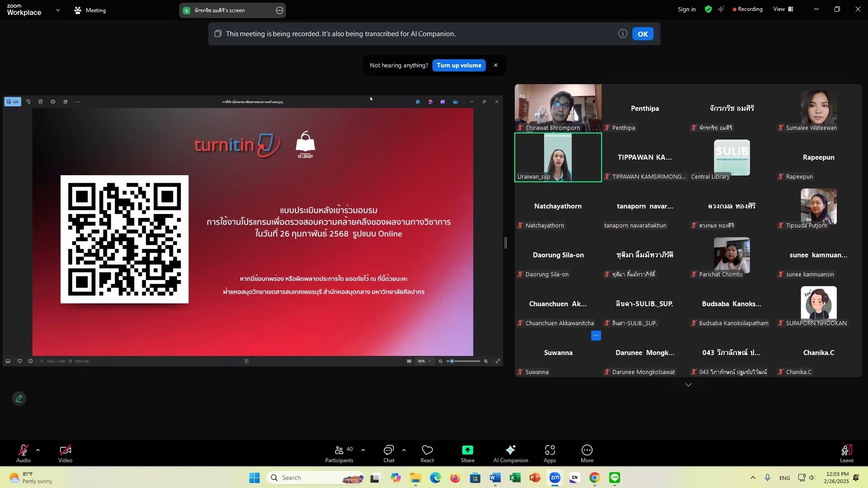The height and width of the screenshot is (488, 868).
Task: Select the Central Library SULIB tile
Action: click(x=732, y=157)
